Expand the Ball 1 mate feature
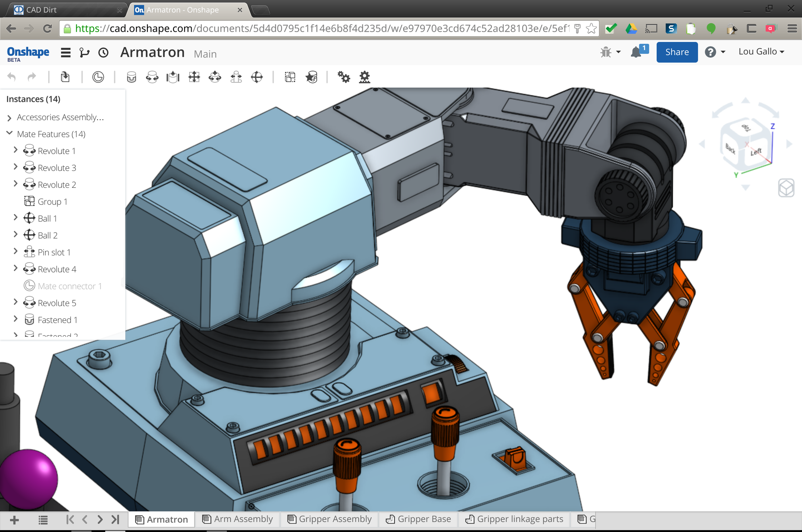 [14, 219]
